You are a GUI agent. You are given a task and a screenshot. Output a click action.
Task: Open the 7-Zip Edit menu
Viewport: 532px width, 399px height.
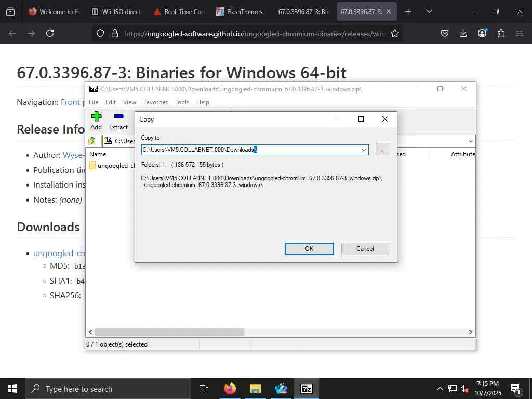coord(111,102)
